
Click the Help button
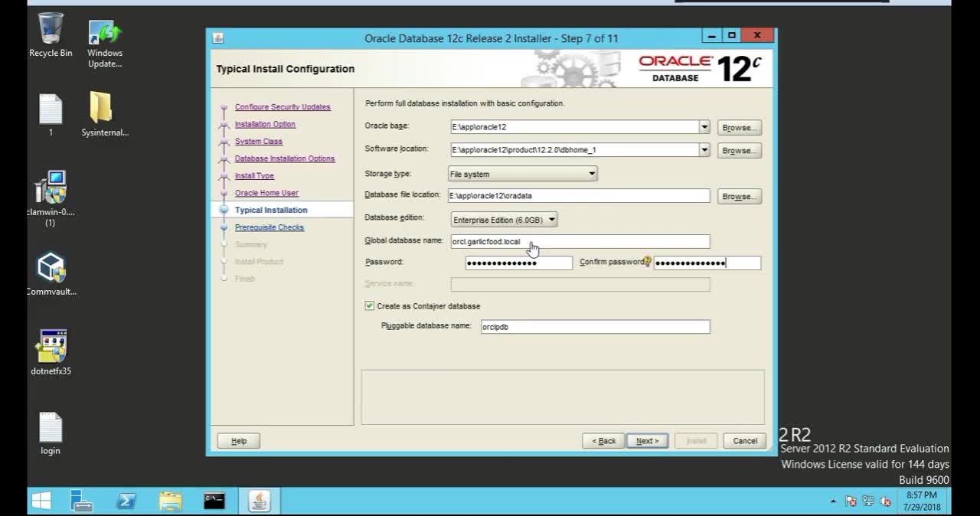point(239,441)
